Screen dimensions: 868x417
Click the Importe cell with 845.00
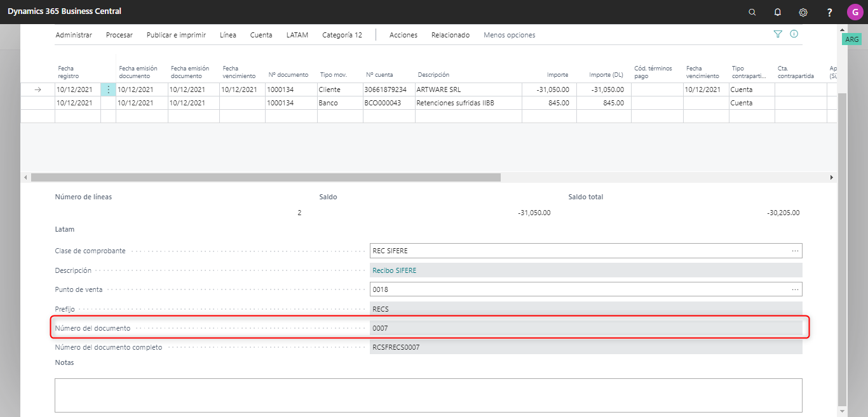tap(549, 103)
